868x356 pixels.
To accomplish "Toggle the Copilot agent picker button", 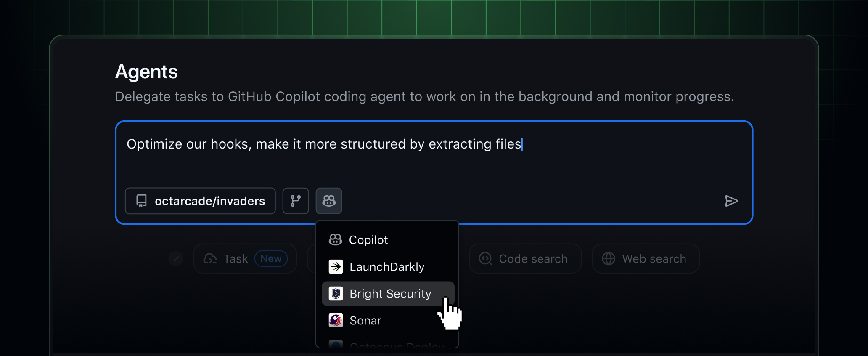I will 329,201.
